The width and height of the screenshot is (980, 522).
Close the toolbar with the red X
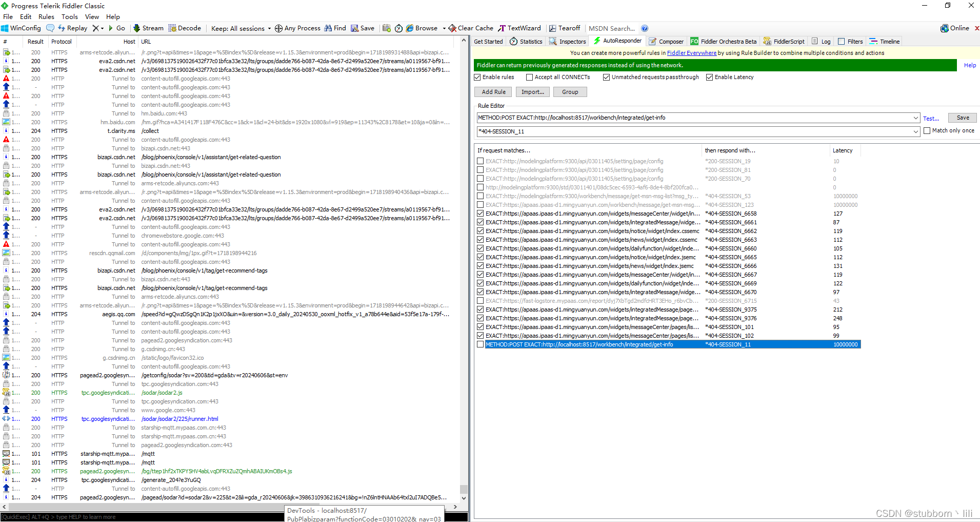tap(977, 28)
